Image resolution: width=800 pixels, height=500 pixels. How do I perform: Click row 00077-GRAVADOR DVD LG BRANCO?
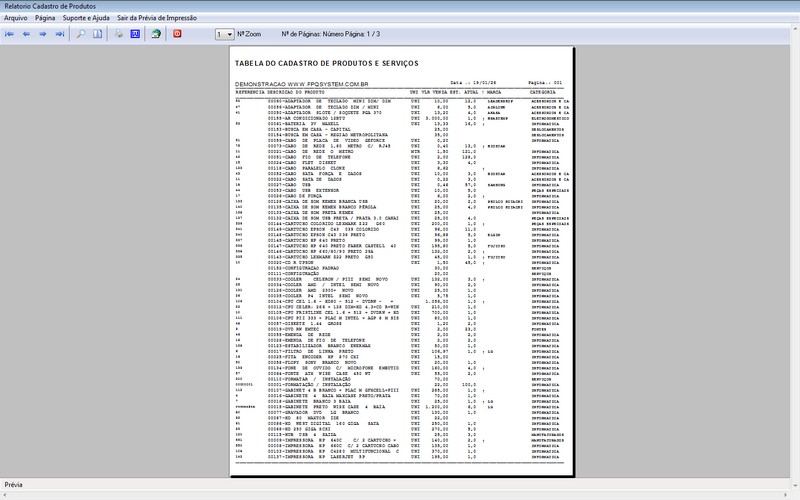[402, 412]
